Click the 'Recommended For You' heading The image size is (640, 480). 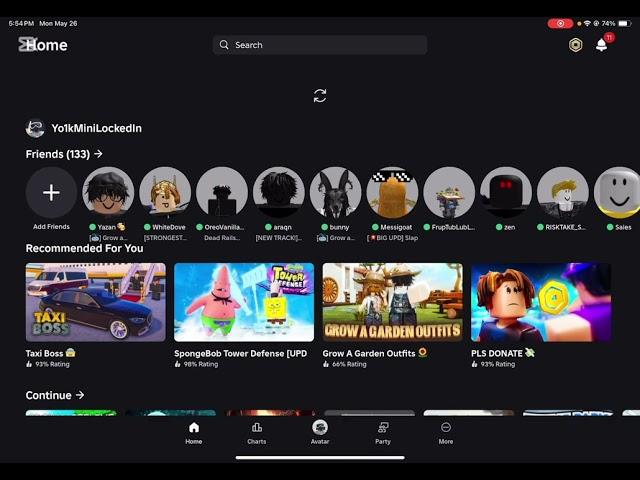pos(84,248)
